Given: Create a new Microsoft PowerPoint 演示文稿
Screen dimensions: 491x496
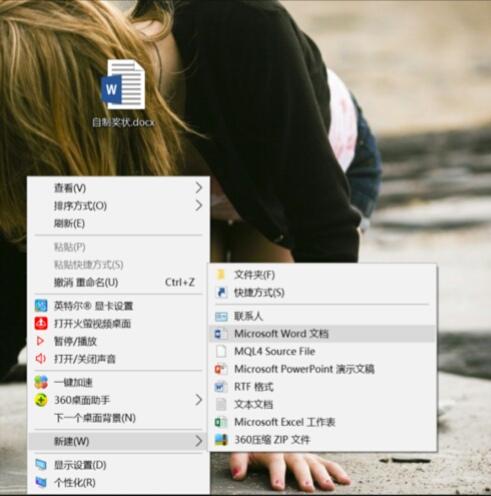Looking at the screenshot, I should (322, 369).
